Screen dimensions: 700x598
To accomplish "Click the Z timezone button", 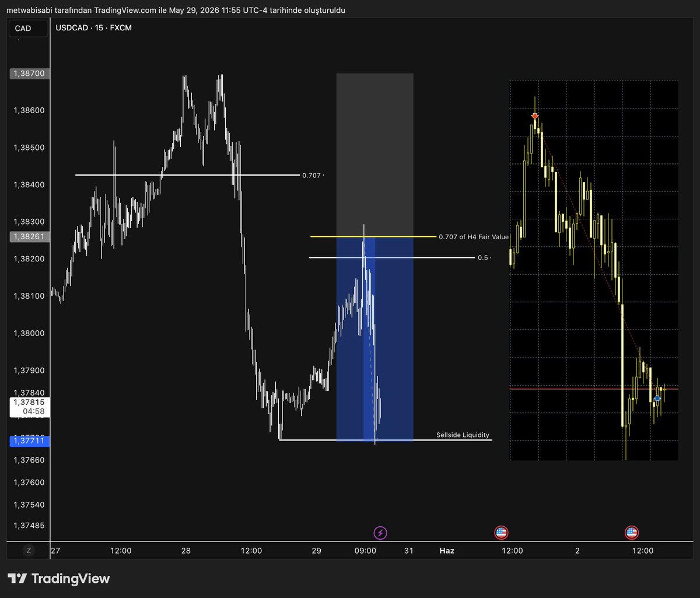I will point(28,550).
